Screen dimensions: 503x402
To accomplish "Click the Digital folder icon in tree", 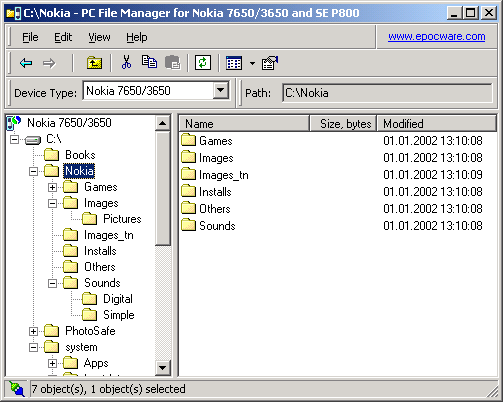I will (90, 299).
